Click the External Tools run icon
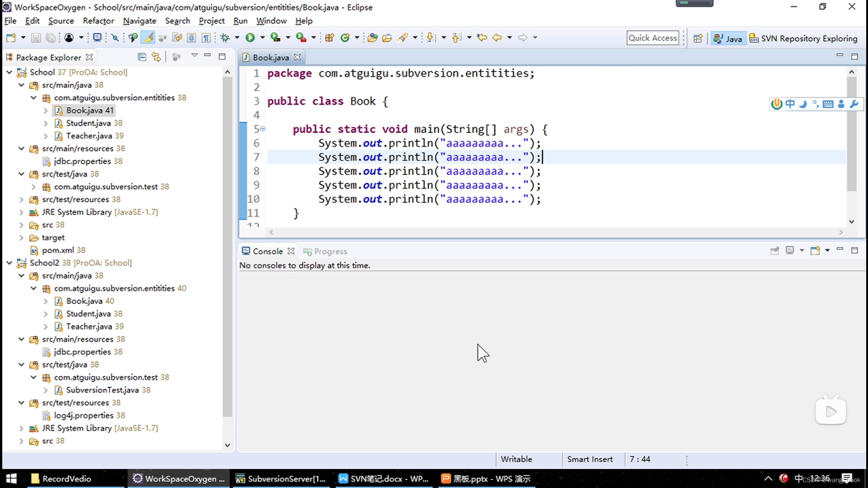This screenshot has width=868, height=488. [x=301, y=38]
